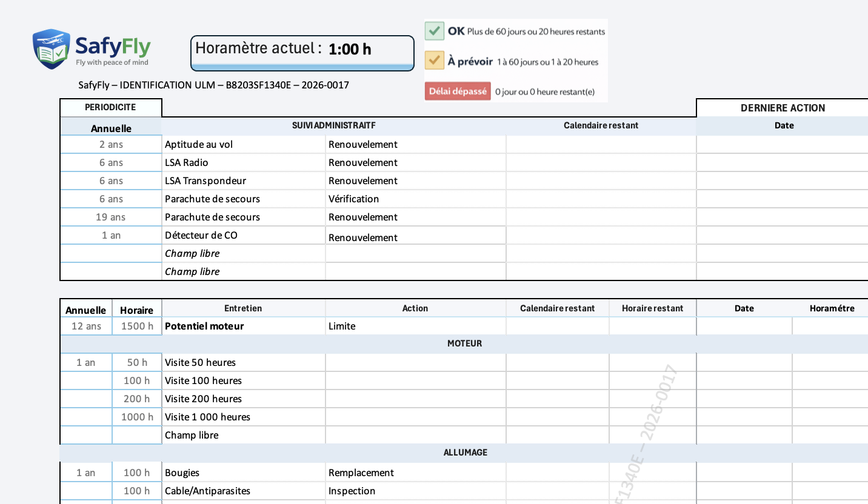Screen dimensions: 868x504
Task: Select Parachute de secours Vérification cell
Action: click(x=415, y=199)
